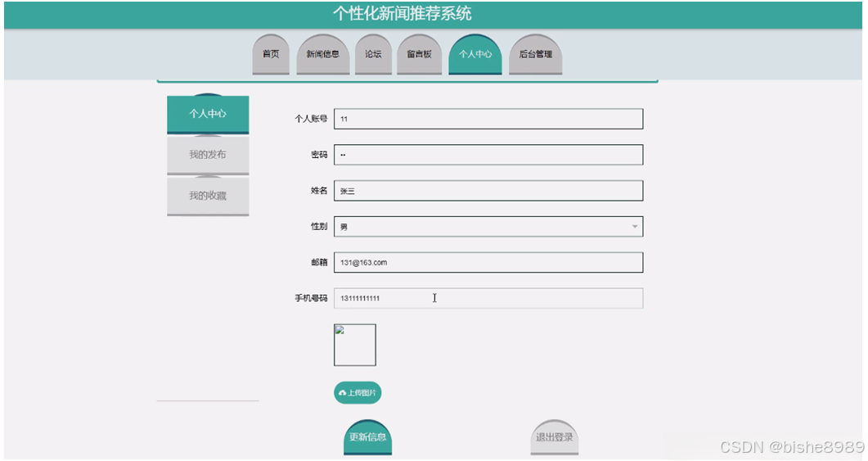Expand the 性别 dropdown

click(x=488, y=227)
